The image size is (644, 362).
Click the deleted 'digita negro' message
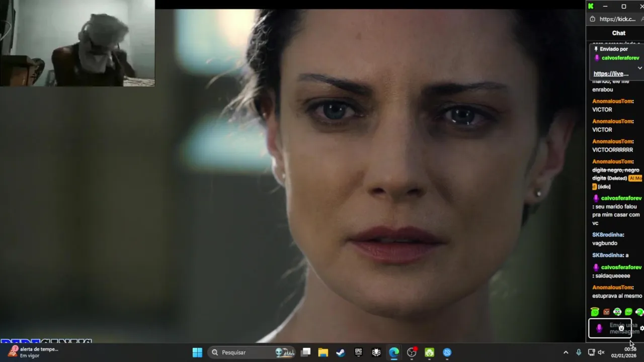tap(616, 174)
